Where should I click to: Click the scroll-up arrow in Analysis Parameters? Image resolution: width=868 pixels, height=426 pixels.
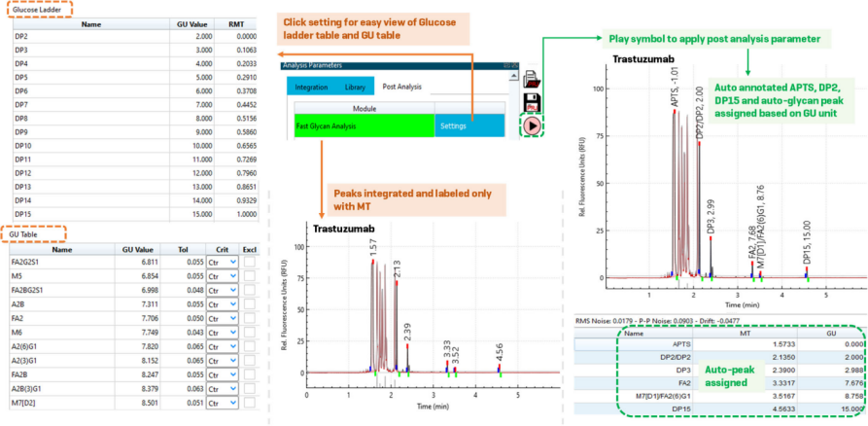click(514, 76)
